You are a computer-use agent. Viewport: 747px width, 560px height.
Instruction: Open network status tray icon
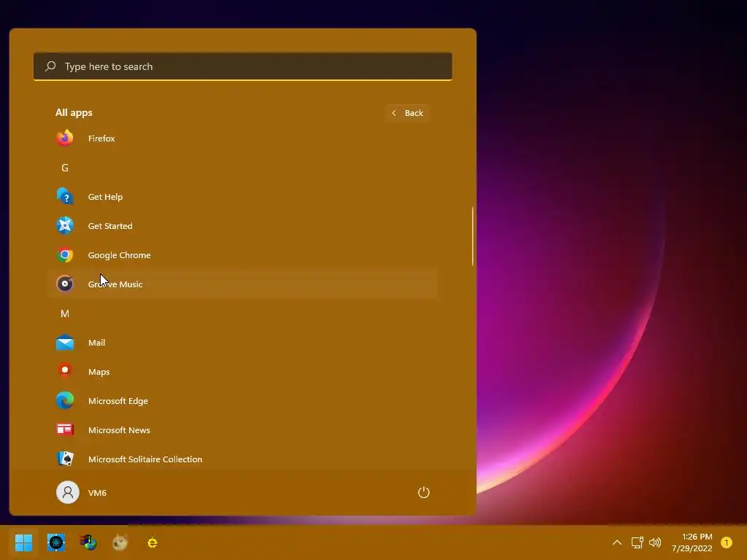point(637,542)
